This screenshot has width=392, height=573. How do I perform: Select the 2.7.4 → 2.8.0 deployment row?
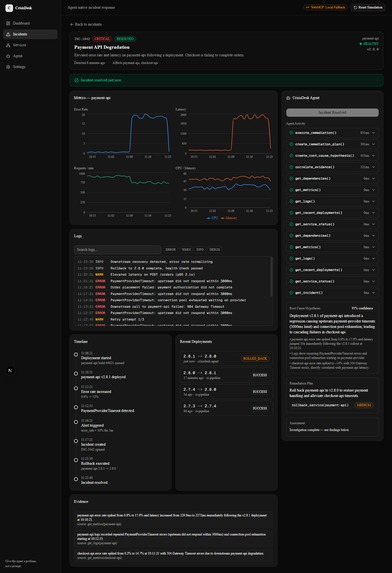pos(226,392)
